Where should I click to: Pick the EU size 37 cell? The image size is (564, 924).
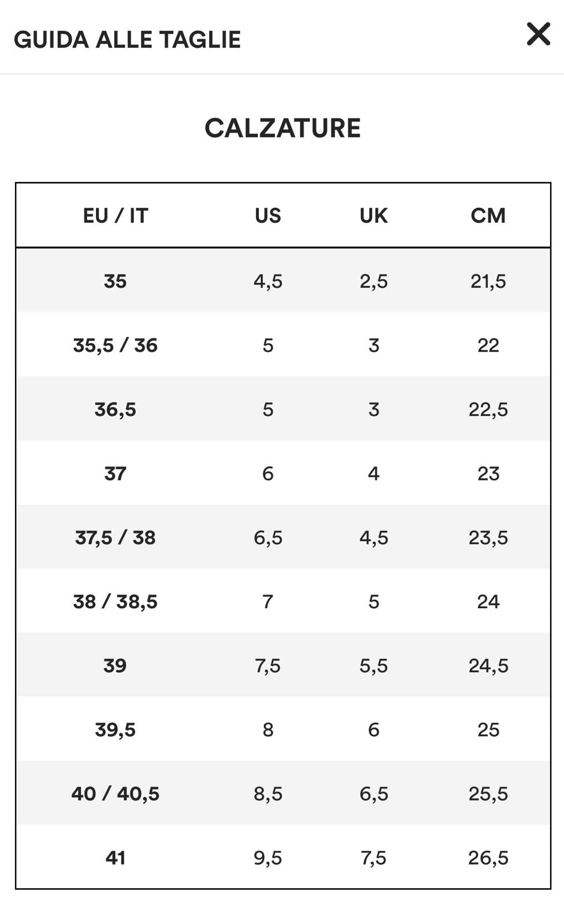click(x=115, y=474)
